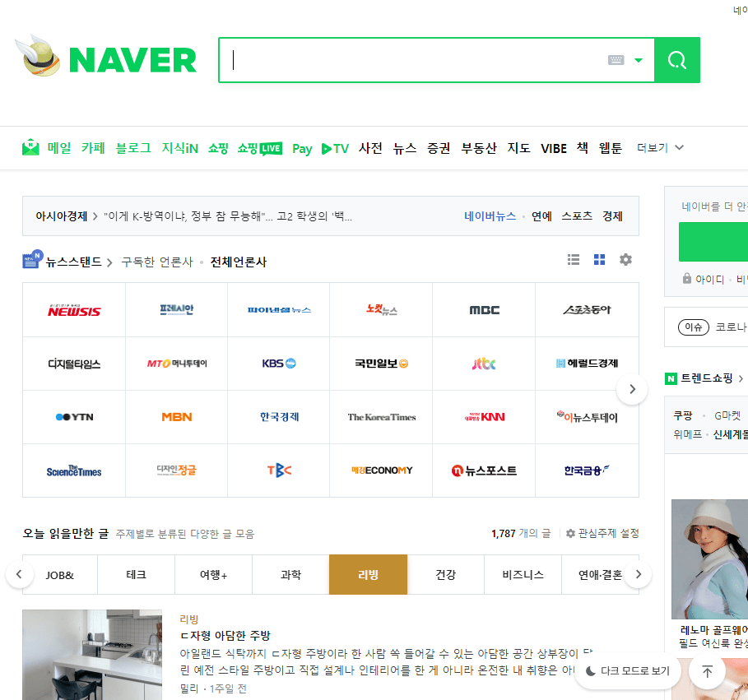Switch newsstand to grid view

[599, 259]
